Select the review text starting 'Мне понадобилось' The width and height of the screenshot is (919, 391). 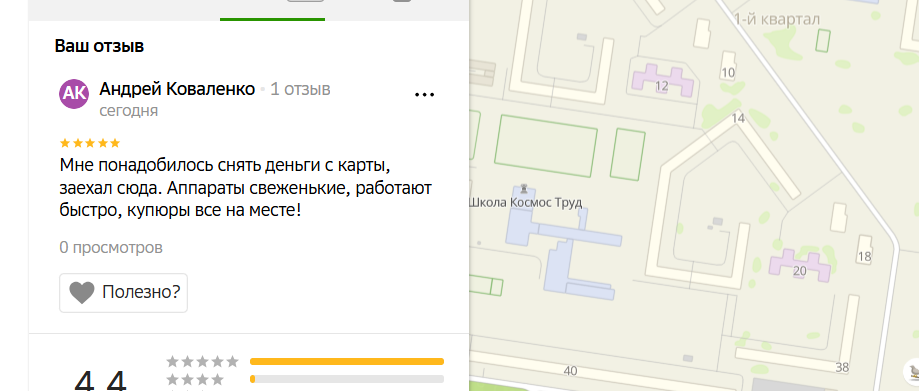[x=246, y=188]
